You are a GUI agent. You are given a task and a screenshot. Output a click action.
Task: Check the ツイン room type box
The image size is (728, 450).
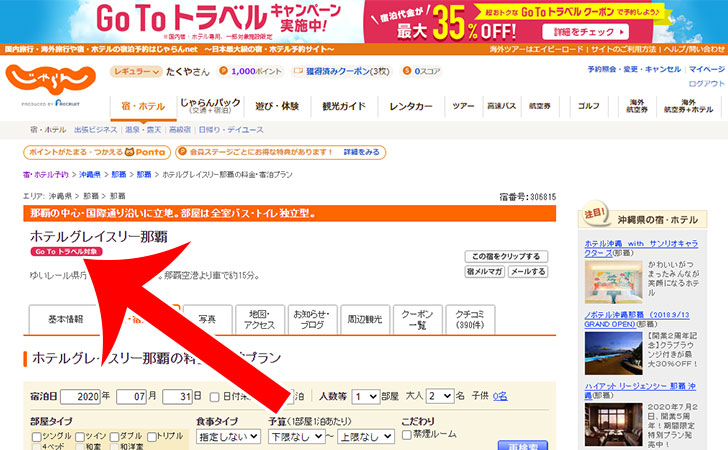click(80, 437)
